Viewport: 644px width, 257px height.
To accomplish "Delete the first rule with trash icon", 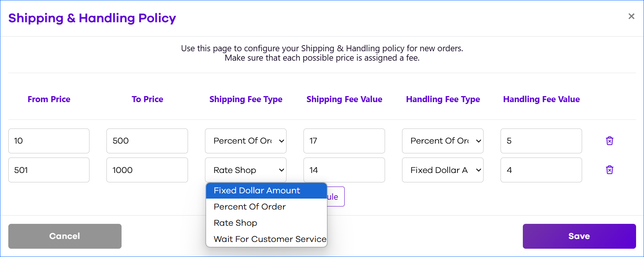I will tap(610, 141).
